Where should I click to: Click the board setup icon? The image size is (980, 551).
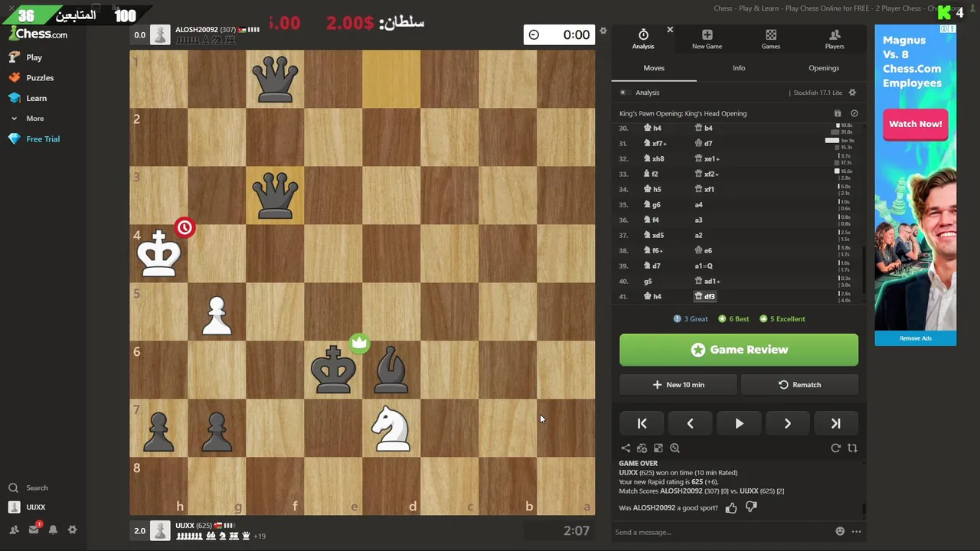tap(658, 448)
